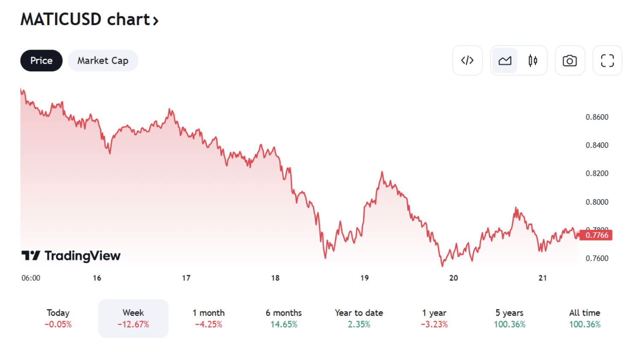Viewport: 641px width, 364px height.
Task: View the All time range
Action: pos(585,318)
